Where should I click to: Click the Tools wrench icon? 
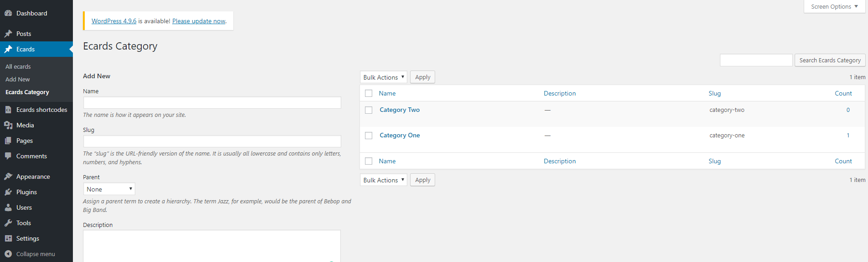pyautogui.click(x=8, y=223)
